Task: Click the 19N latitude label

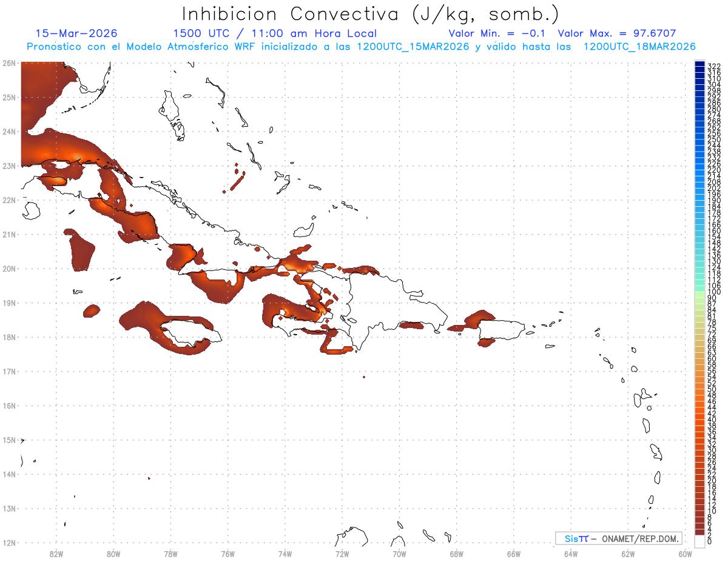Action: point(9,303)
